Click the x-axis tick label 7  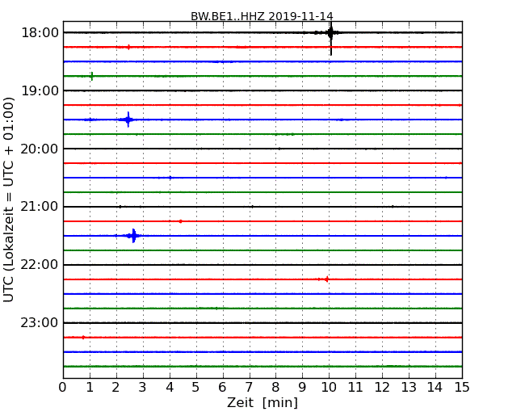[249, 388]
